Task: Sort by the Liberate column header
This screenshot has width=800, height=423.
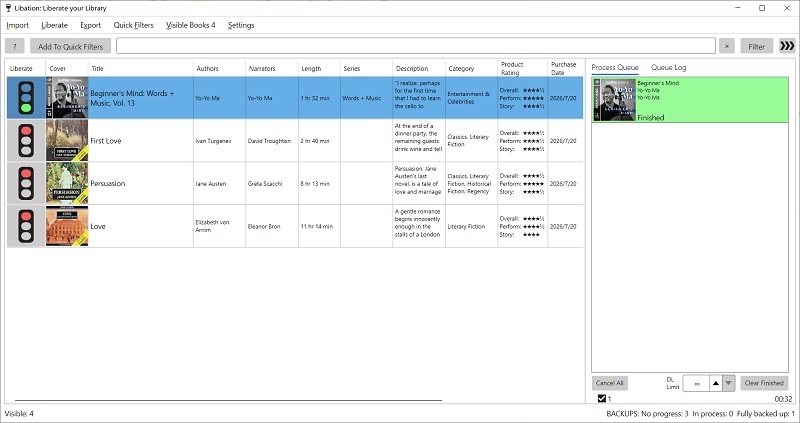Action: coord(26,68)
